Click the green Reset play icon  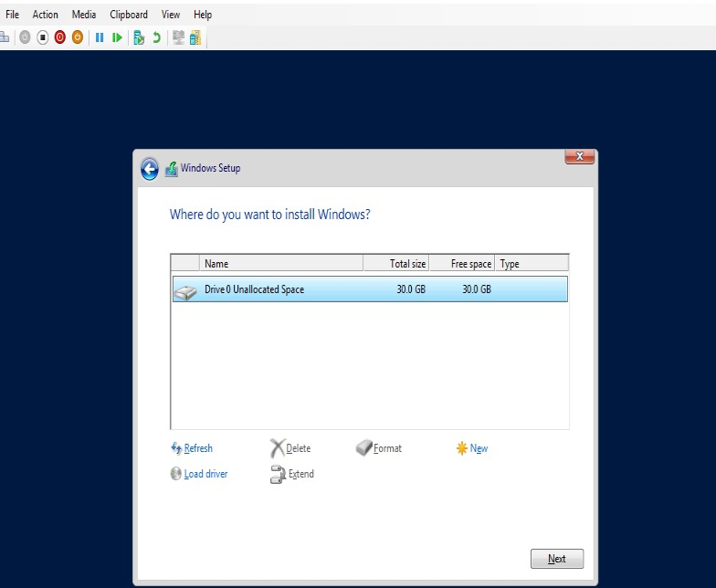tap(117, 37)
